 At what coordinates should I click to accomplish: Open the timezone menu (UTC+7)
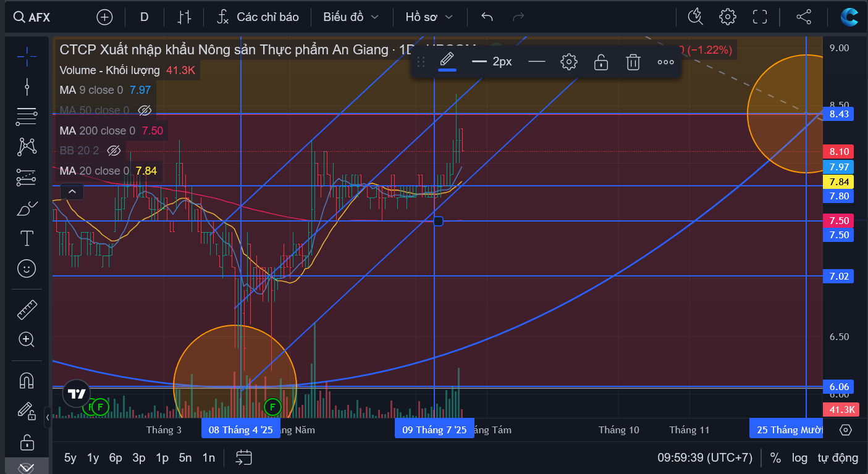pyautogui.click(x=705, y=457)
